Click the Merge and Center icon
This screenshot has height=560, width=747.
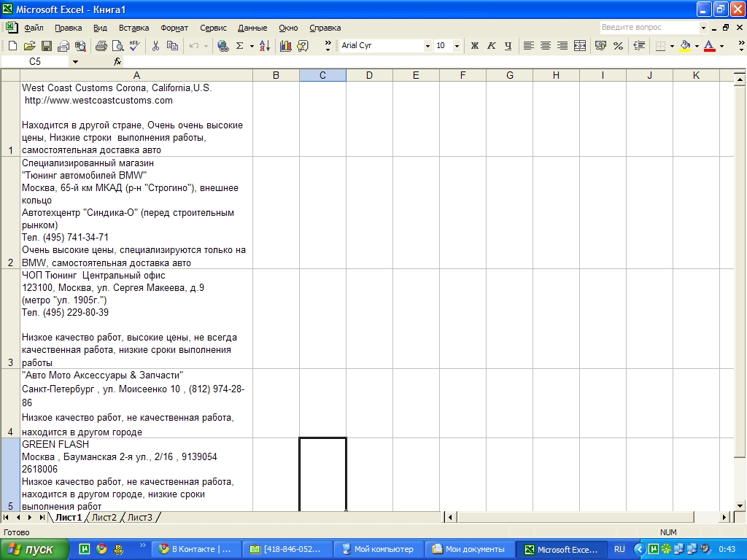tap(580, 46)
